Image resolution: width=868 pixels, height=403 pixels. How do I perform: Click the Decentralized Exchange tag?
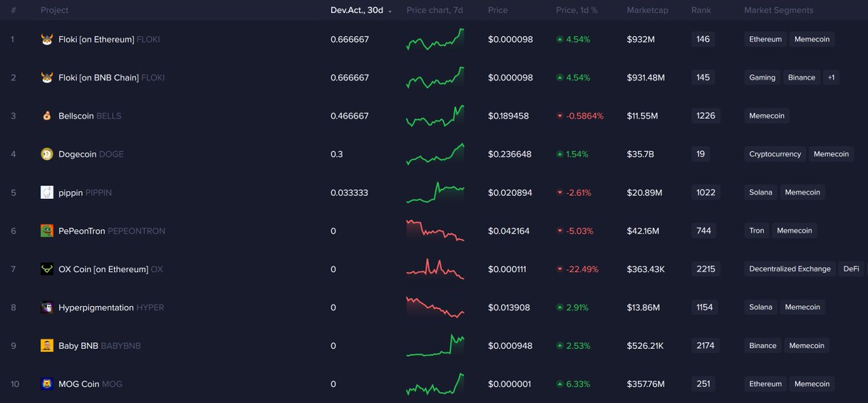[790, 269]
